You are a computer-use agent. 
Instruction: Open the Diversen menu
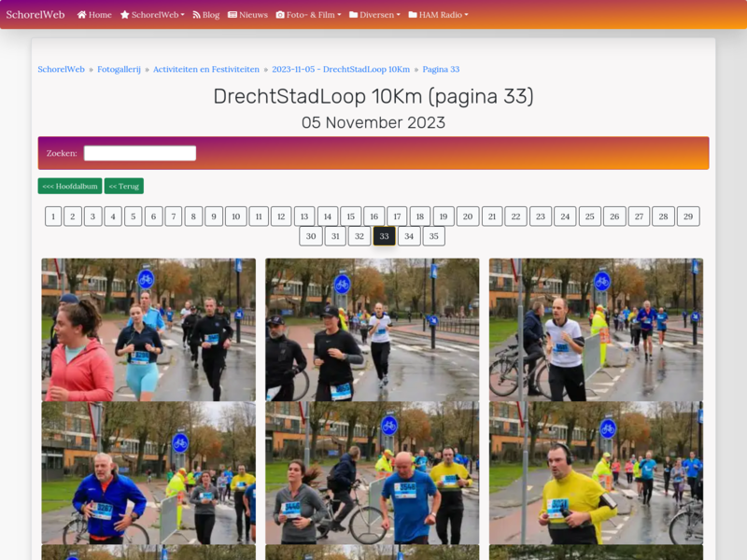pyautogui.click(x=374, y=15)
